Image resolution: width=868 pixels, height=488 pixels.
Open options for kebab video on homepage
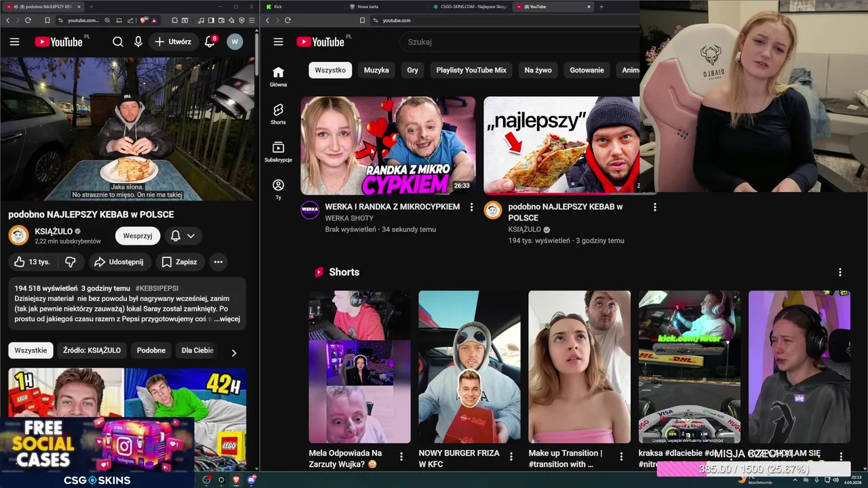point(654,207)
